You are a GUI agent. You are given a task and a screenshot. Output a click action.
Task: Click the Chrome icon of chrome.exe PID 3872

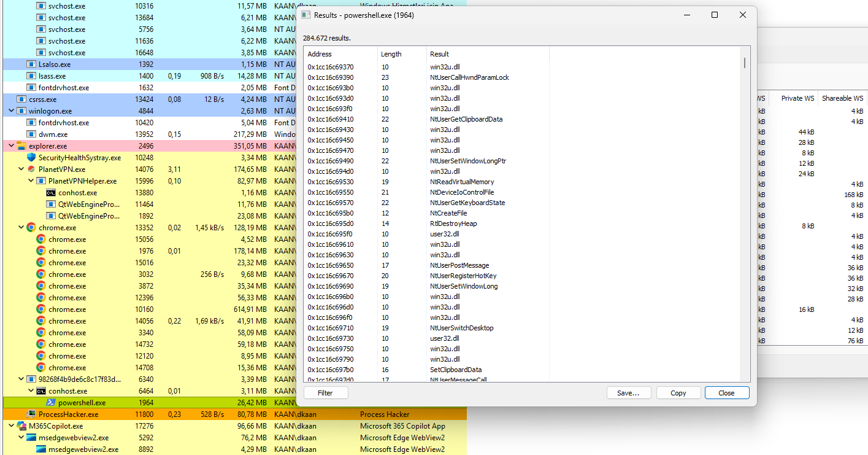pyautogui.click(x=41, y=286)
